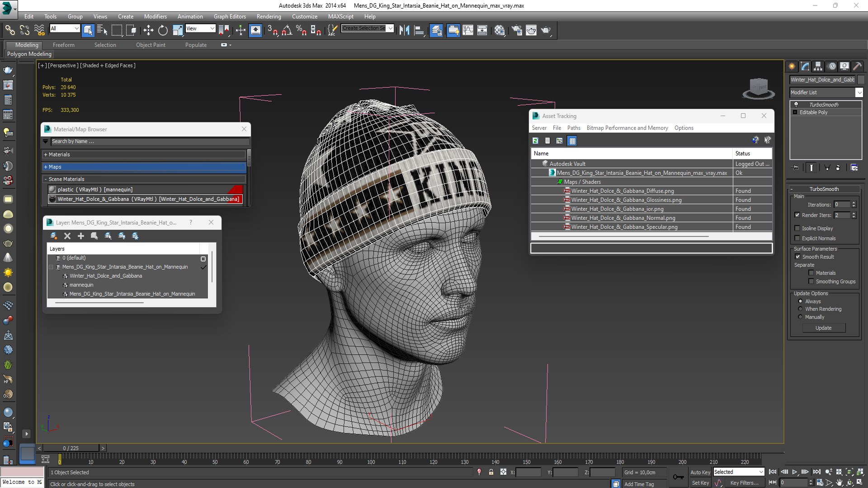Toggle Render Iters checkbox
This screenshot has width=868, height=488.
pos(797,215)
